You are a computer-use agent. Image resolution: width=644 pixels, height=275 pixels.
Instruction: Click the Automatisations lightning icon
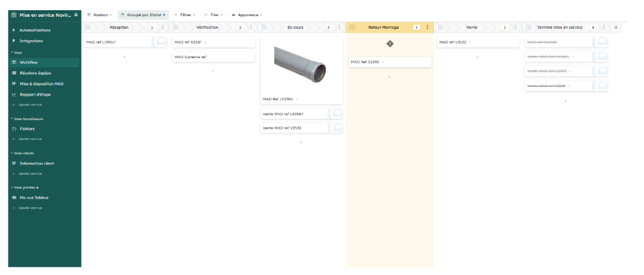13,30
